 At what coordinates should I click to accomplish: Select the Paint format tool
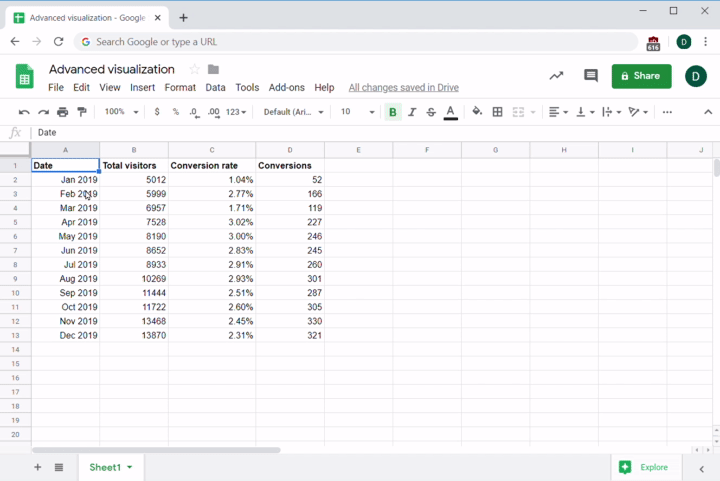82,112
